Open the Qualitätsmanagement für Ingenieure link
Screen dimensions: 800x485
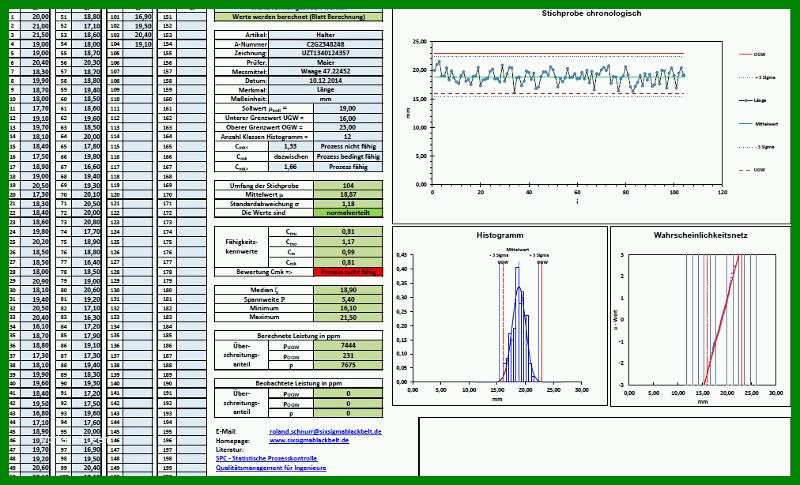[x=271, y=468]
